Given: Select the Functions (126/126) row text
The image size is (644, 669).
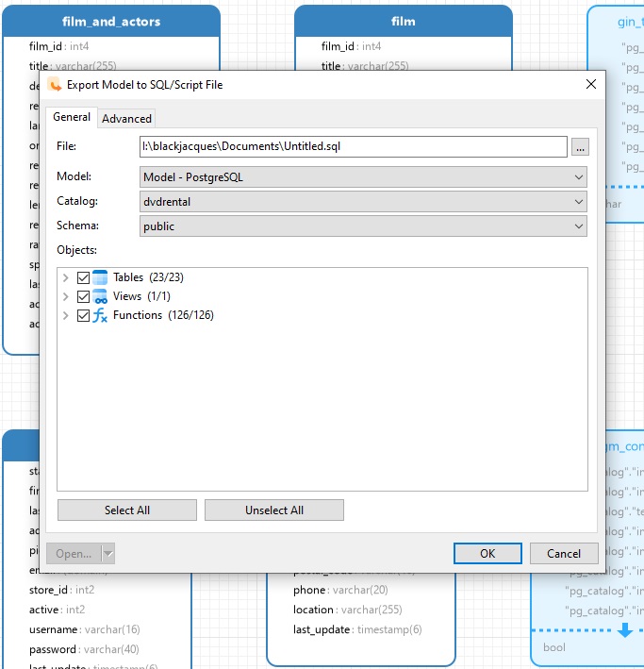Looking at the screenshot, I should point(163,315).
